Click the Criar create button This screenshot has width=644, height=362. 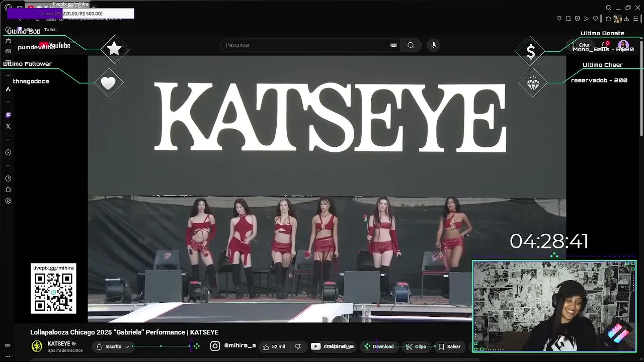[580, 45]
